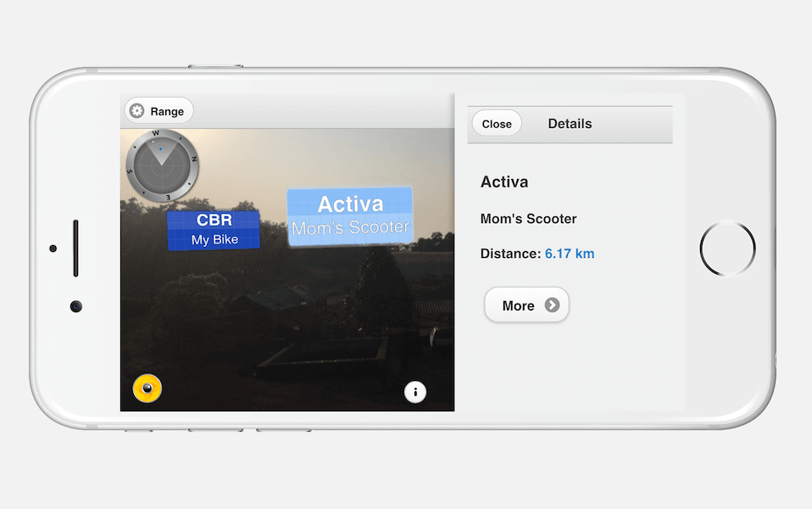Screen dimensions: 812x509
Task: Click the chevron arrow on More
Action: click(552, 305)
